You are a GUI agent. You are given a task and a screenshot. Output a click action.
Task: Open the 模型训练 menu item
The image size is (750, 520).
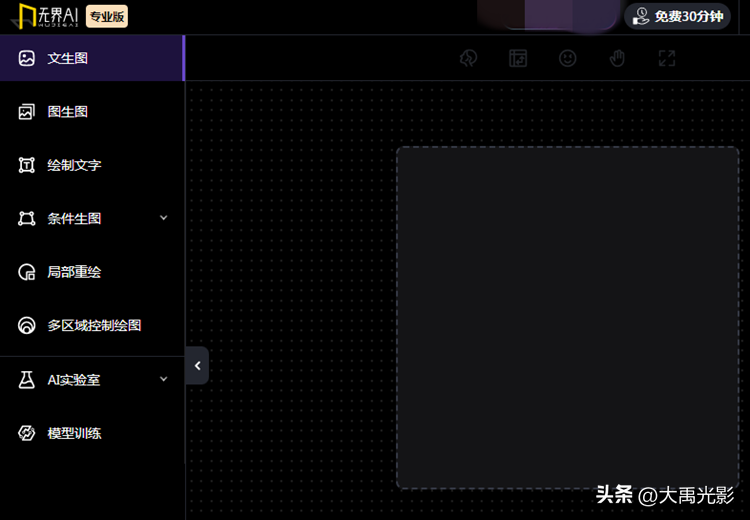(x=92, y=433)
